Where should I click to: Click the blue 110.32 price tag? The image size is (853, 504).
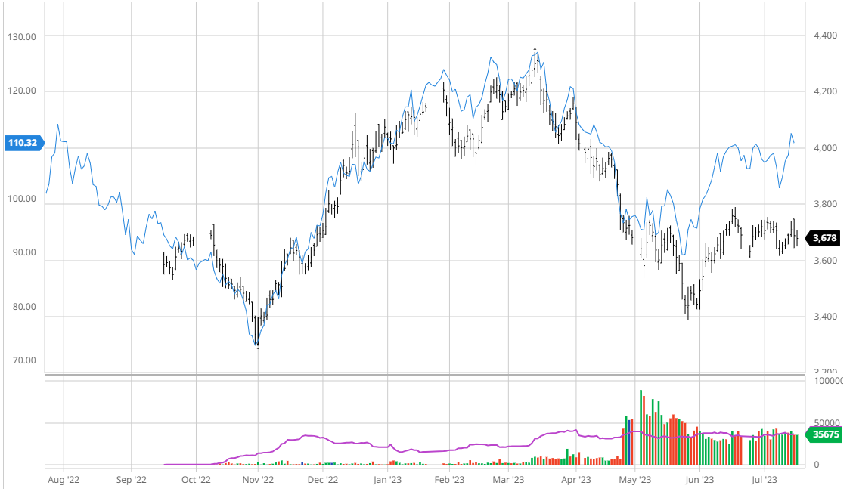click(x=24, y=143)
